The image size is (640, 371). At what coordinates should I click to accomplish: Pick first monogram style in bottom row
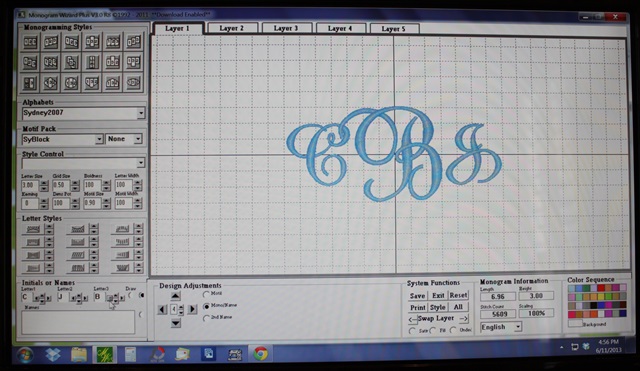[x=30, y=83]
